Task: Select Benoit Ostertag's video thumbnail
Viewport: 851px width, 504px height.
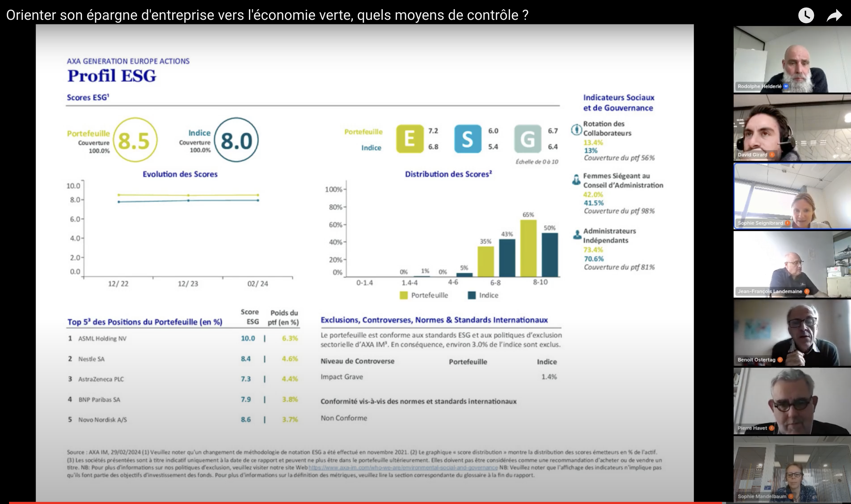Action: pyautogui.click(x=792, y=332)
